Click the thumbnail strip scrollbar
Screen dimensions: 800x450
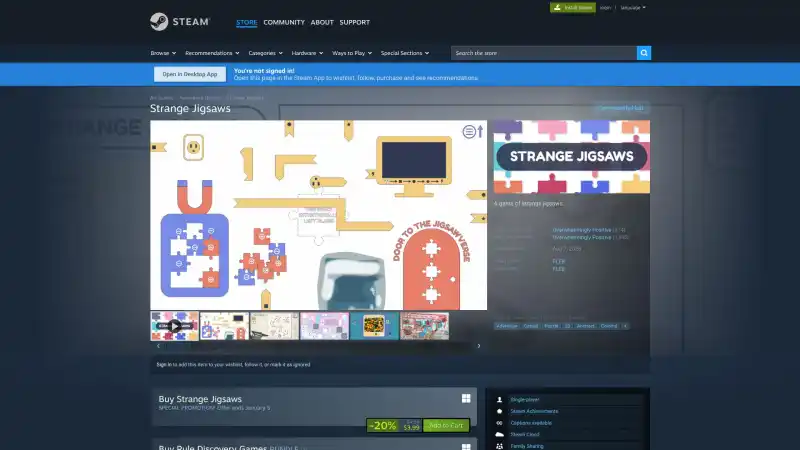[318, 346]
